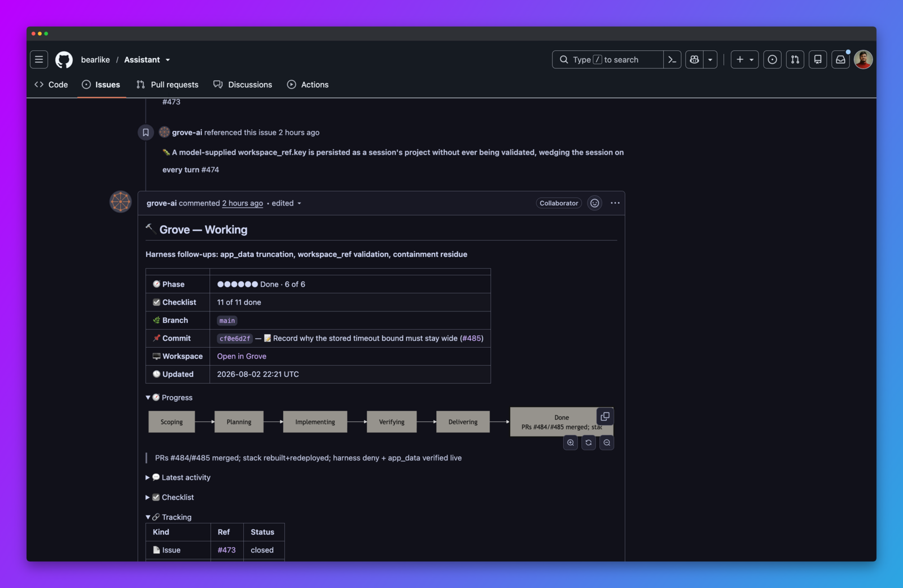903x588 pixels.
Task: Expand the edited history dropdown
Action: (x=287, y=203)
